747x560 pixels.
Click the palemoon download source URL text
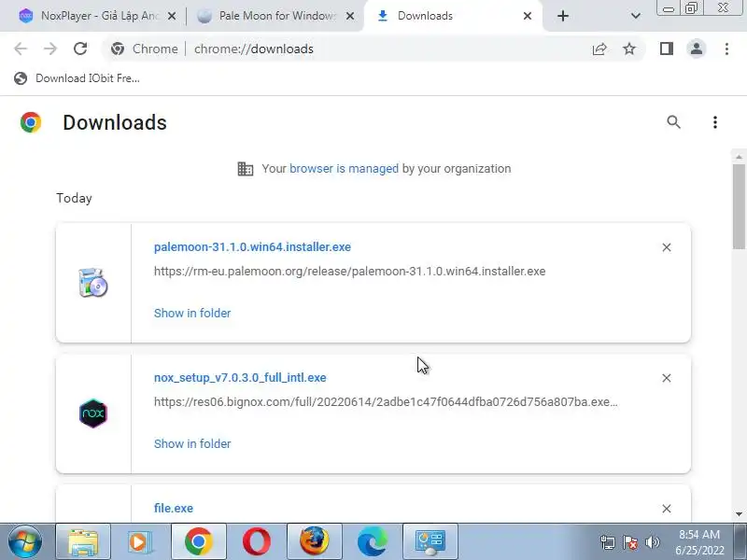(349, 271)
